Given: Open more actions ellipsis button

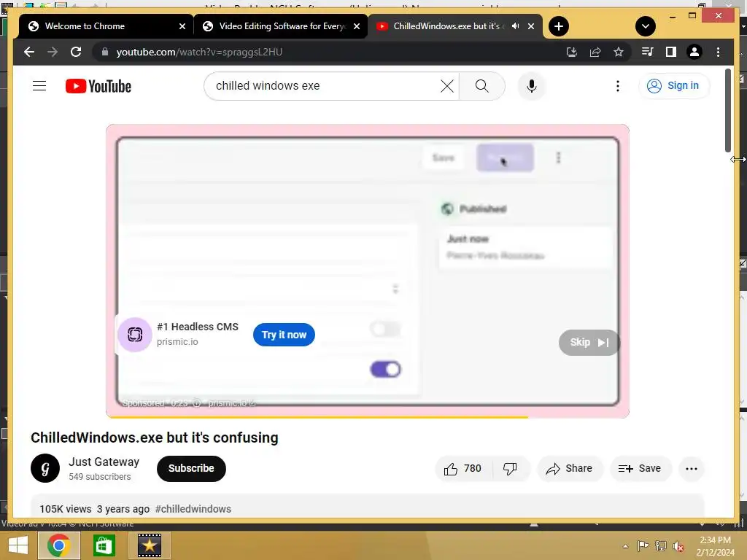Looking at the screenshot, I should [x=692, y=469].
